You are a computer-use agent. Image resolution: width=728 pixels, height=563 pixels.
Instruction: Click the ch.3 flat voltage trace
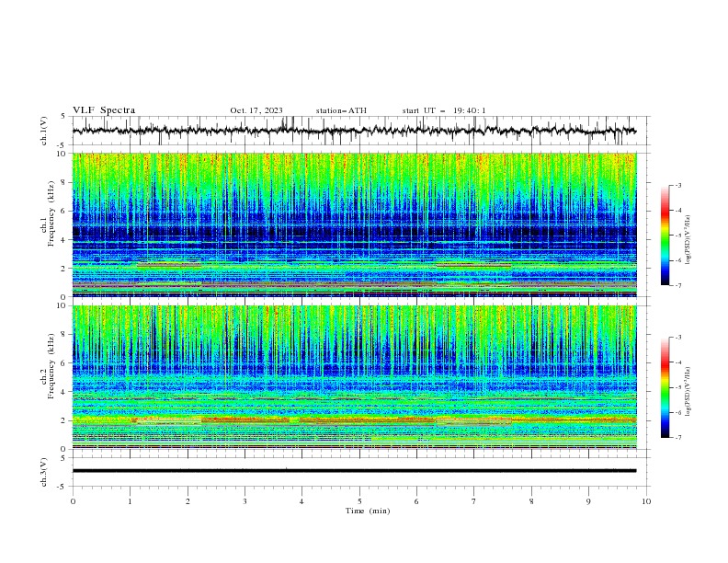point(354,471)
